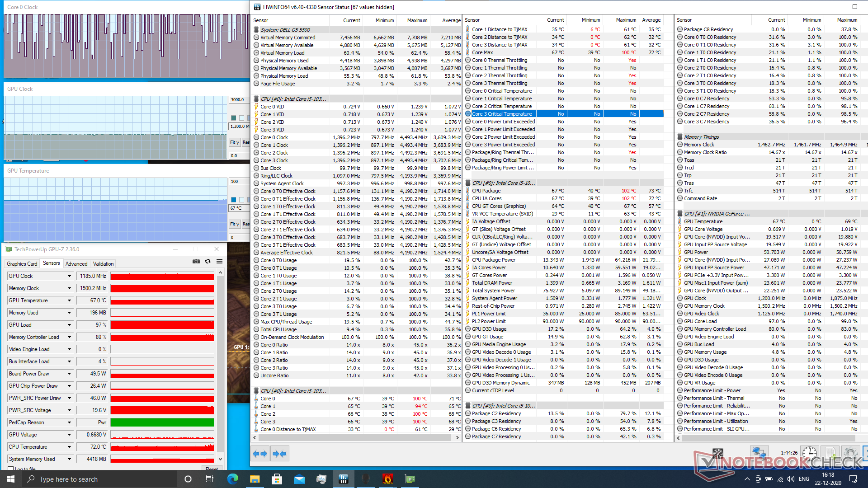The image size is (868, 488).
Task: Open the Advanced tab in GPU-Z
Action: pyautogui.click(x=76, y=264)
